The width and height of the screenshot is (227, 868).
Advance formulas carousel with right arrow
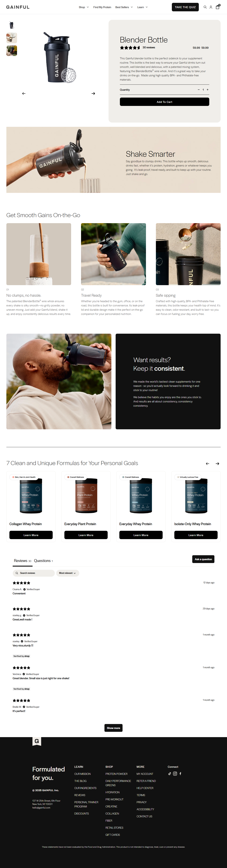(x=218, y=464)
